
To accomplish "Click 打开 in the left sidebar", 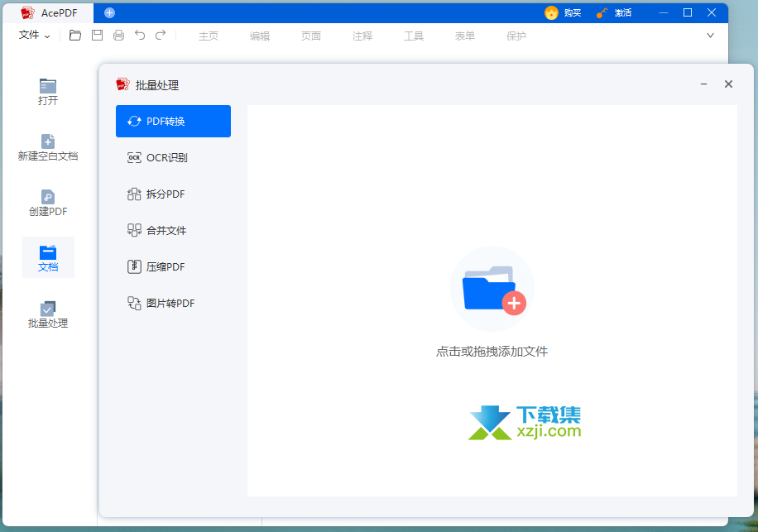I will 48,92.
